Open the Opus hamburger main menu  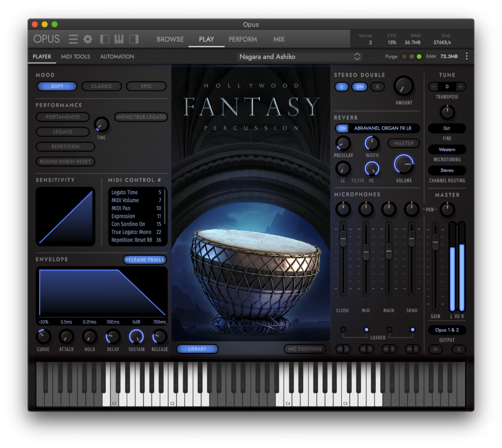(73, 39)
